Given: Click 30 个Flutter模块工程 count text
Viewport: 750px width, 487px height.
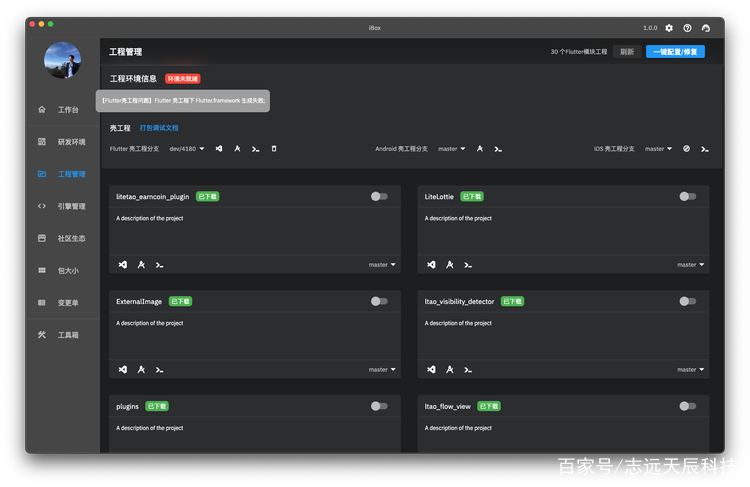Looking at the screenshot, I should [578, 52].
